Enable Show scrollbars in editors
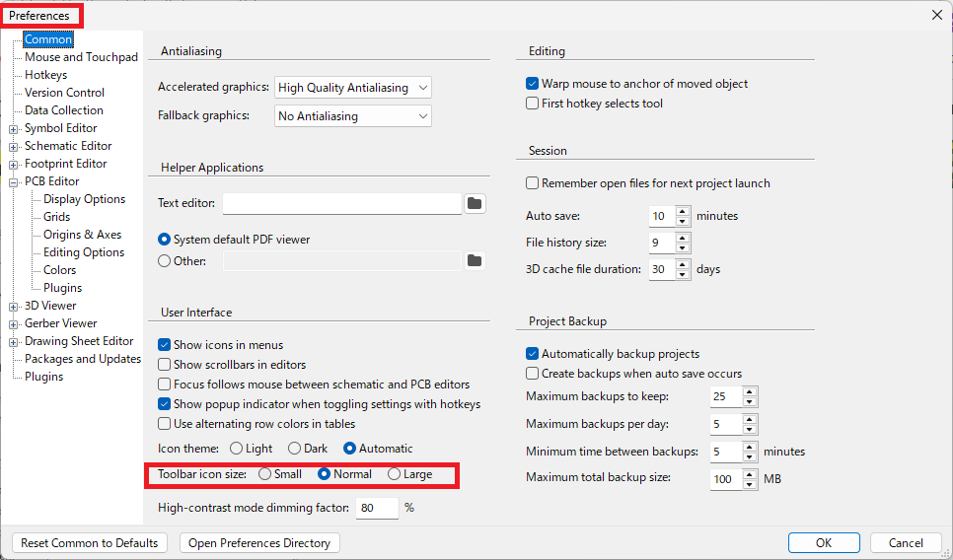 click(165, 365)
